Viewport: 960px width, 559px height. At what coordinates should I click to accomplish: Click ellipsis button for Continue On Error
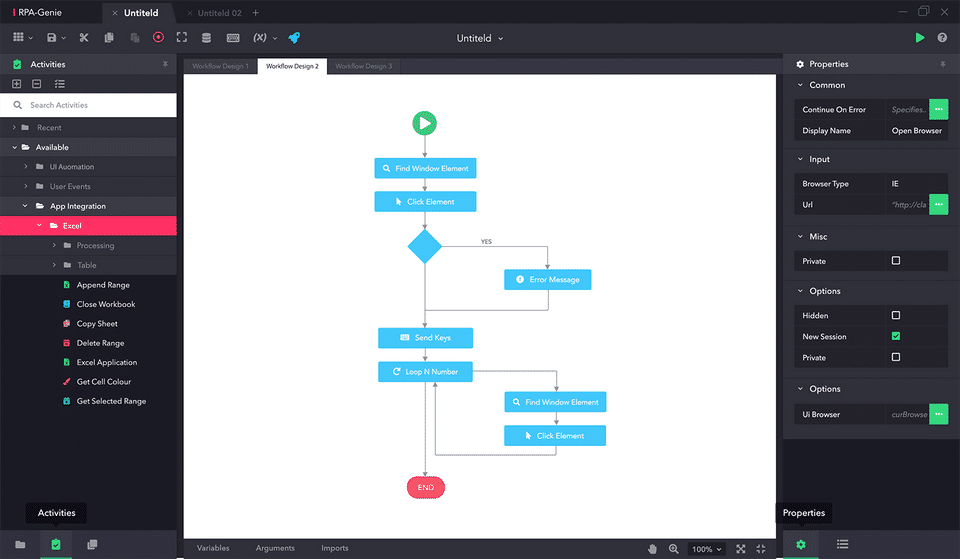(939, 110)
